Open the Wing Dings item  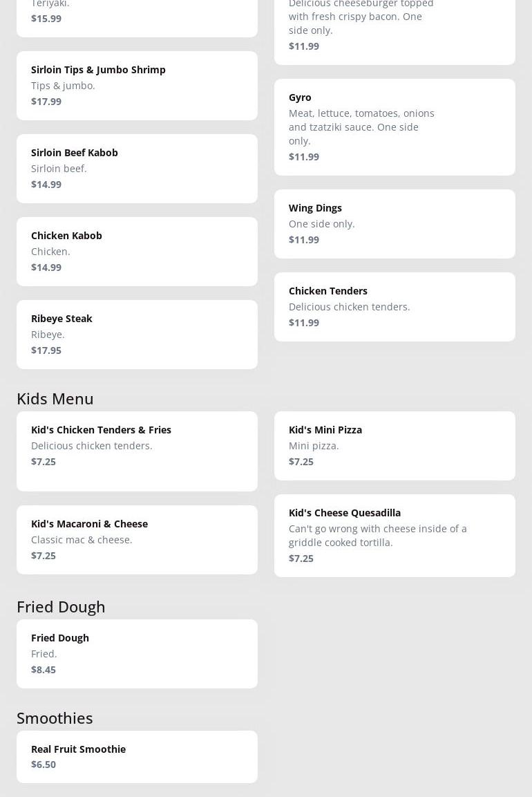tap(395, 223)
